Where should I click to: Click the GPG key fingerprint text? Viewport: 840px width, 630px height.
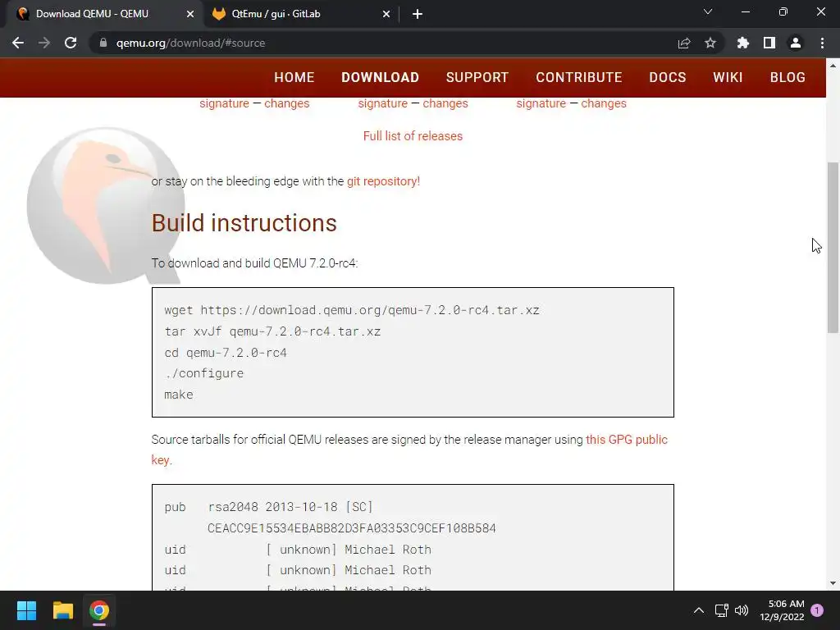pos(352,528)
